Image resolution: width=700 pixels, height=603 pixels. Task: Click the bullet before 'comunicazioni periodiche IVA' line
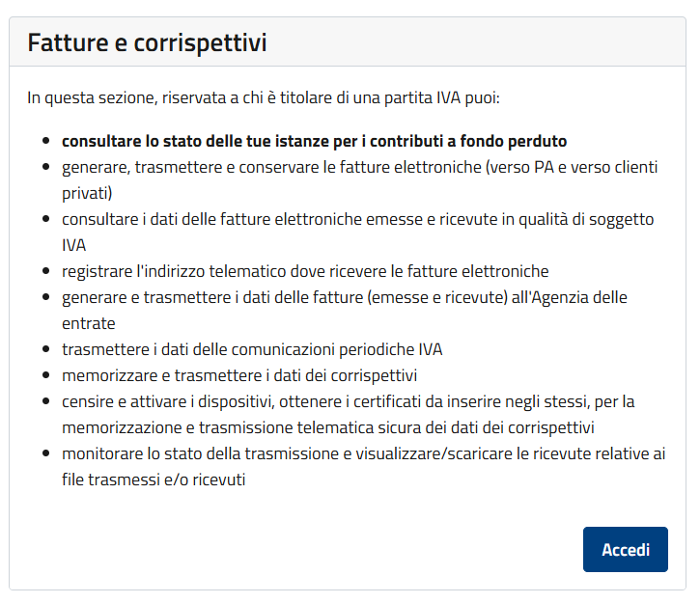(x=46, y=350)
